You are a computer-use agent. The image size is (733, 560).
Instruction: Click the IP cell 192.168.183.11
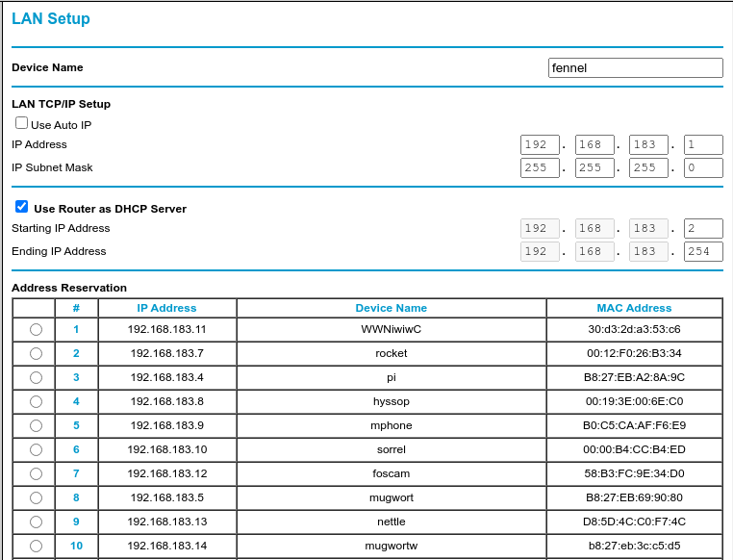(166, 329)
